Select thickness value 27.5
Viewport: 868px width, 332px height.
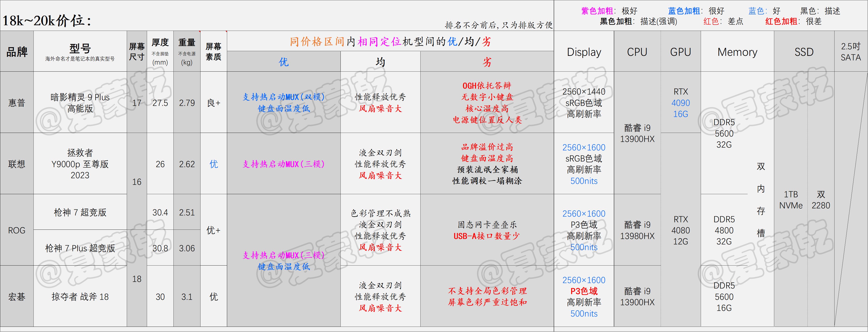(x=160, y=103)
